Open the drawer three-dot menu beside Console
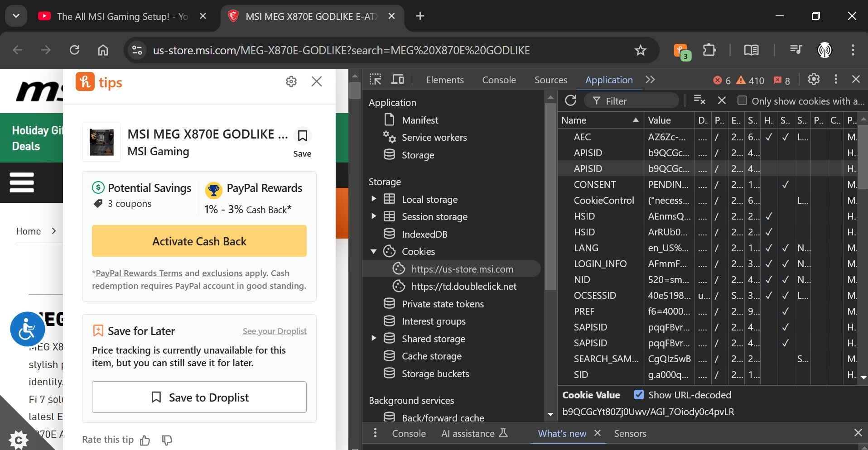Image resolution: width=868 pixels, height=450 pixels. [x=375, y=433]
